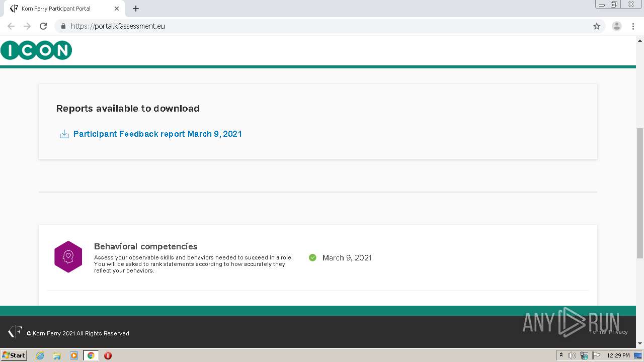
Task: Bookmark this page with star icon
Action: pos(597,26)
